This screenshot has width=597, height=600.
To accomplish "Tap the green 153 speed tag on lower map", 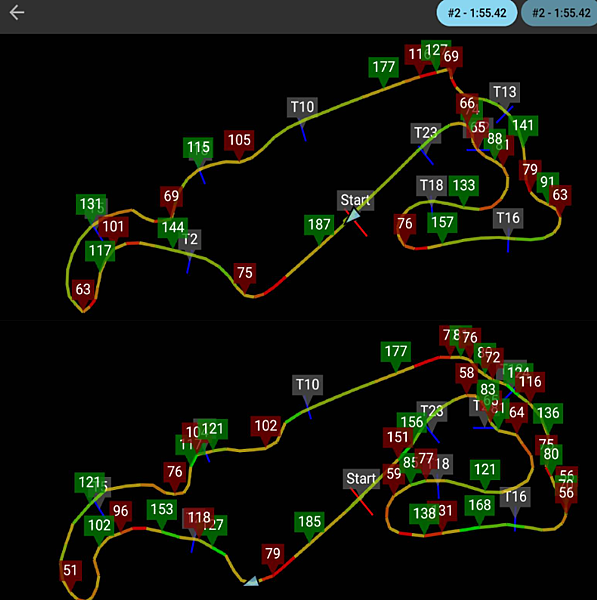I will [162, 509].
